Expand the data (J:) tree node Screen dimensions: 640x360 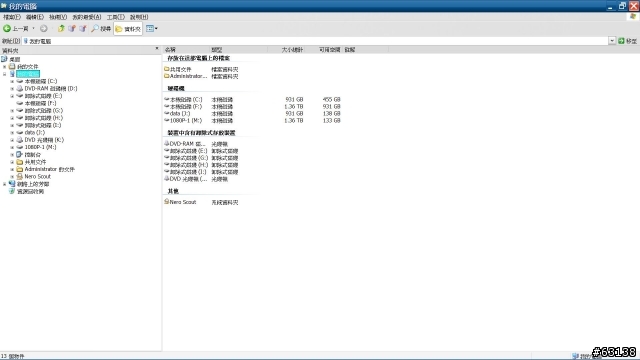pyautogui.click(x=12, y=133)
